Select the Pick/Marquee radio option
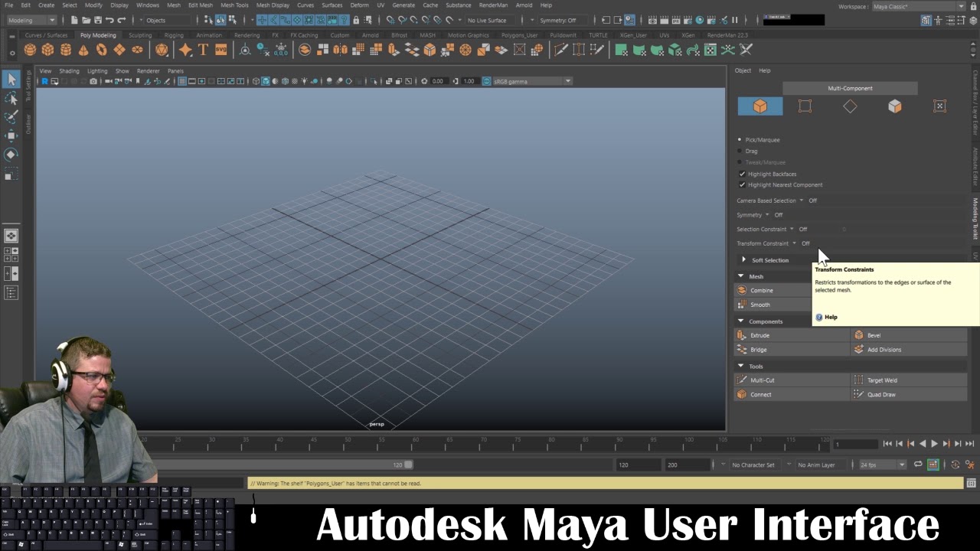This screenshot has height=551, width=980. point(740,140)
